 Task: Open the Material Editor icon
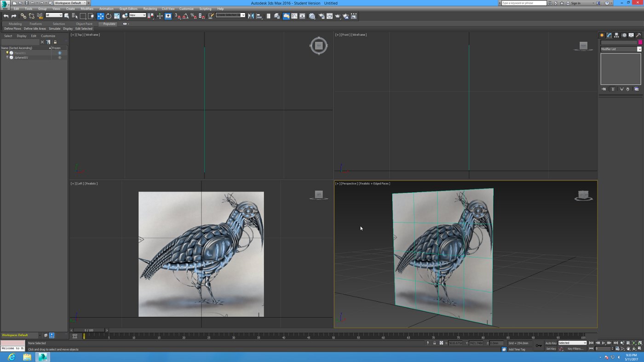pyautogui.click(x=312, y=16)
